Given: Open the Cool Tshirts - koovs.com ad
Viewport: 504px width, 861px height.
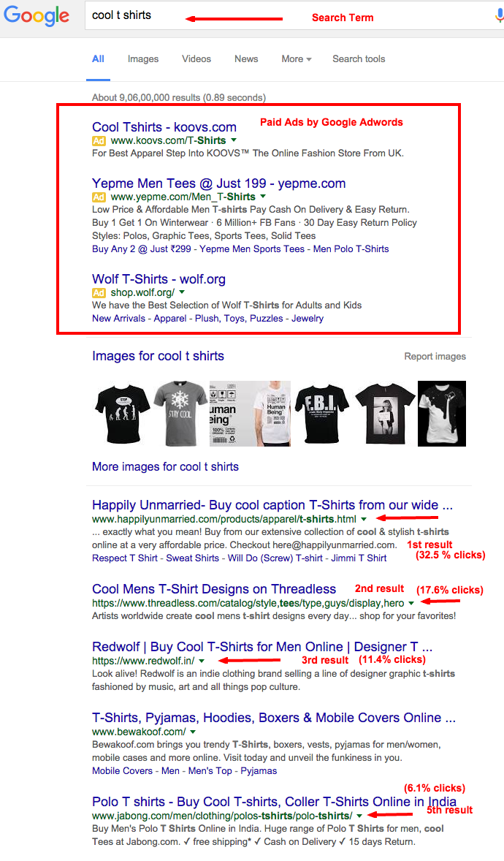Looking at the screenshot, I should (x=164, y=127).
